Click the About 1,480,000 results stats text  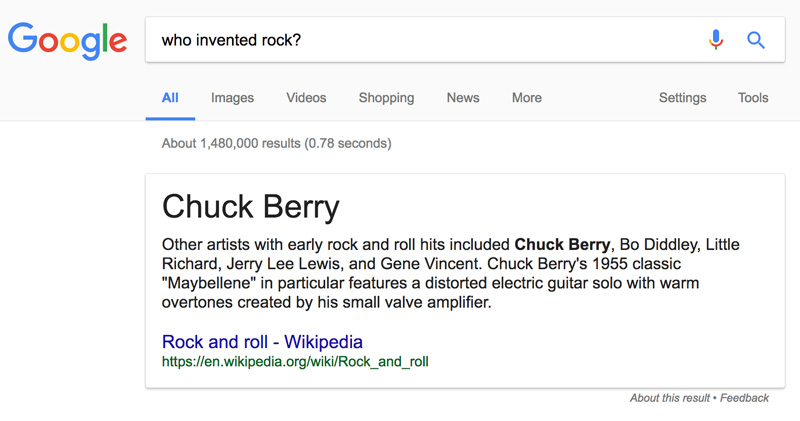click(x=276, y=143)
